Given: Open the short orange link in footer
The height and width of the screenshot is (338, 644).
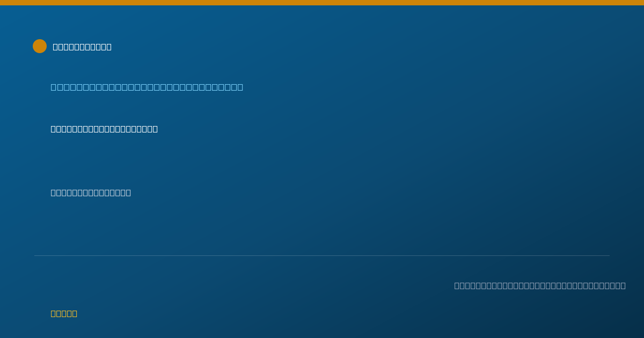Looking at the screenshot, I should pyautogui.click(x=64, y=313).
